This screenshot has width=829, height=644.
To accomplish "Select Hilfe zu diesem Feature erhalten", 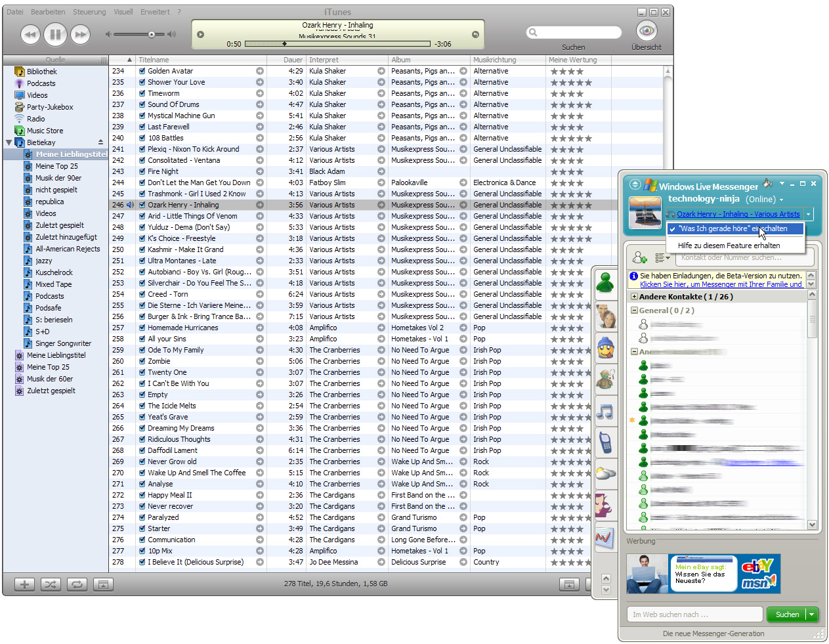I will point(729,246).
